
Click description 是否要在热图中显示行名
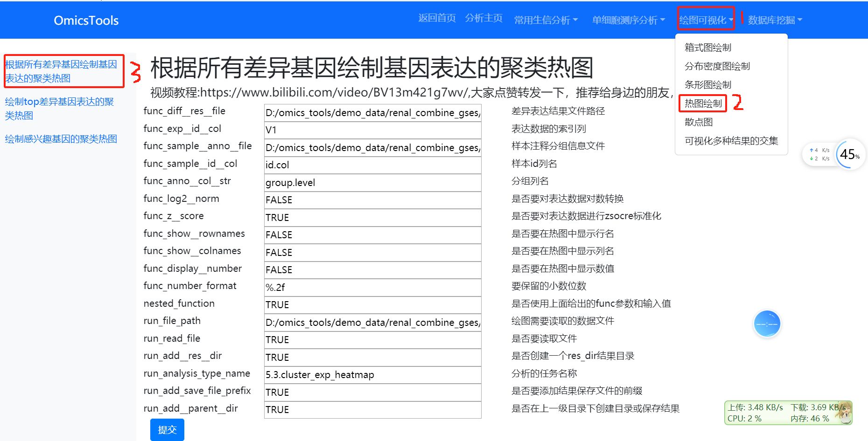pos(562,234)
